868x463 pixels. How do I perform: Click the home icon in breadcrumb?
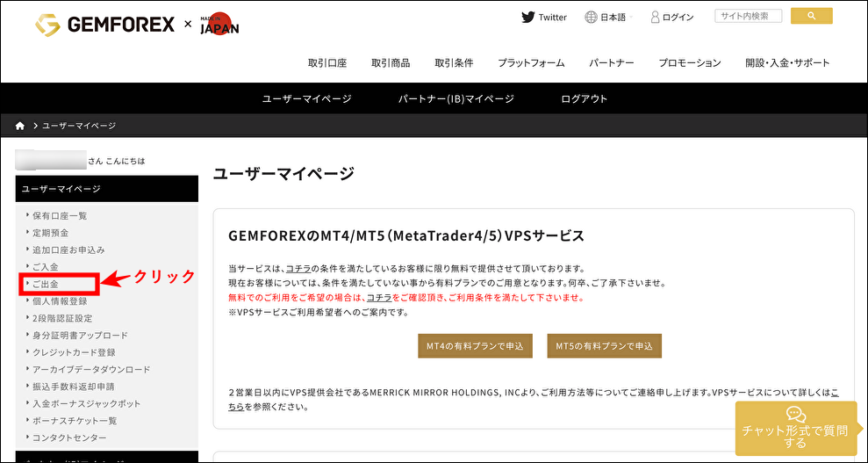pyautogui.click(x=20, y=126)
